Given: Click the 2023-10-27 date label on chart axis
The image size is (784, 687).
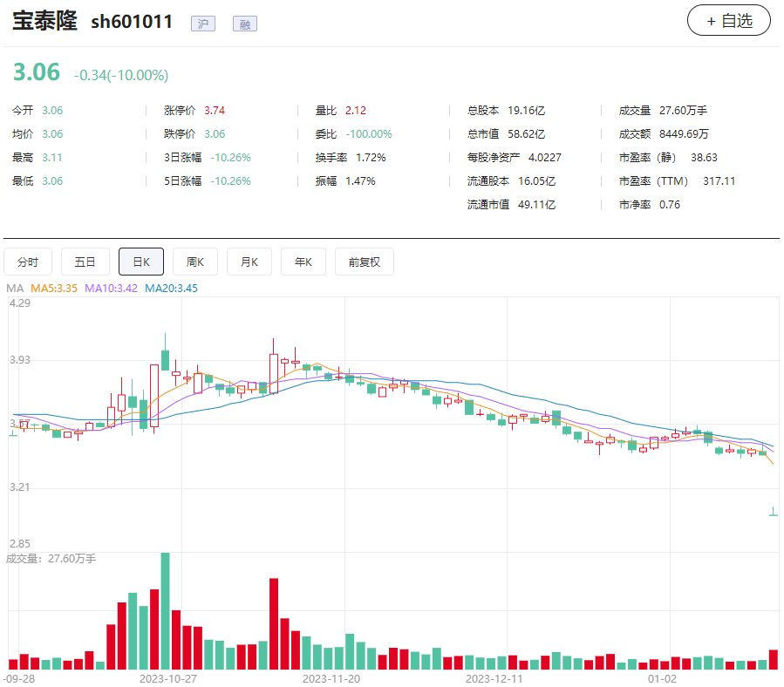Looking at the screenshot, I should [168, 679].
